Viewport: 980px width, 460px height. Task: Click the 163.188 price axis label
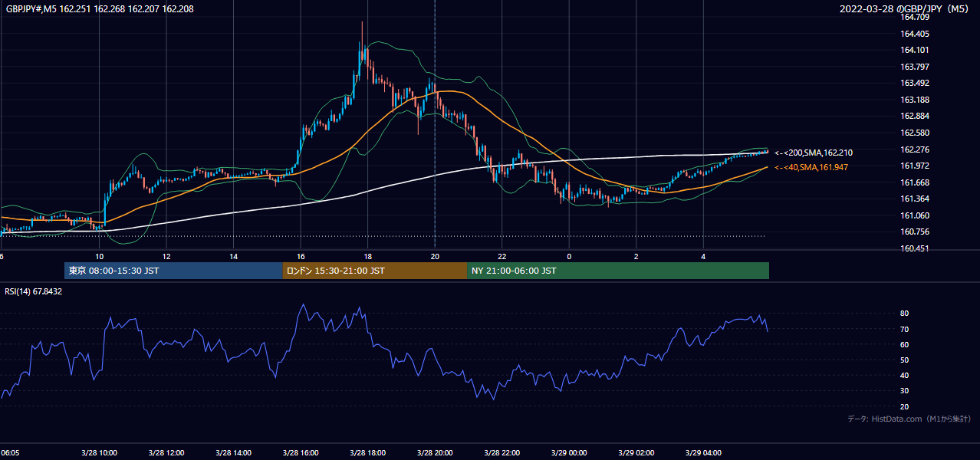tap(915, 100)
